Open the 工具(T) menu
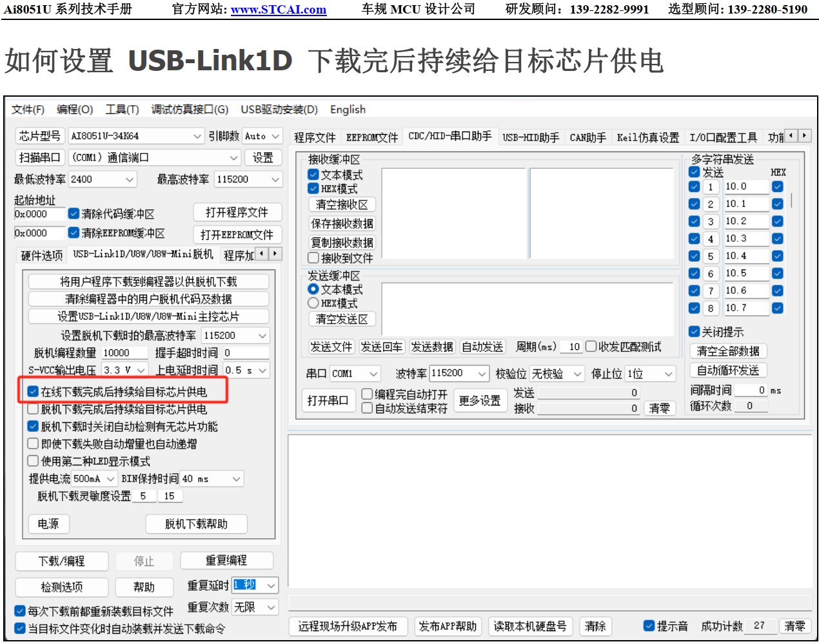Screen dimensions: 819x644 click(x=123, y=110)
